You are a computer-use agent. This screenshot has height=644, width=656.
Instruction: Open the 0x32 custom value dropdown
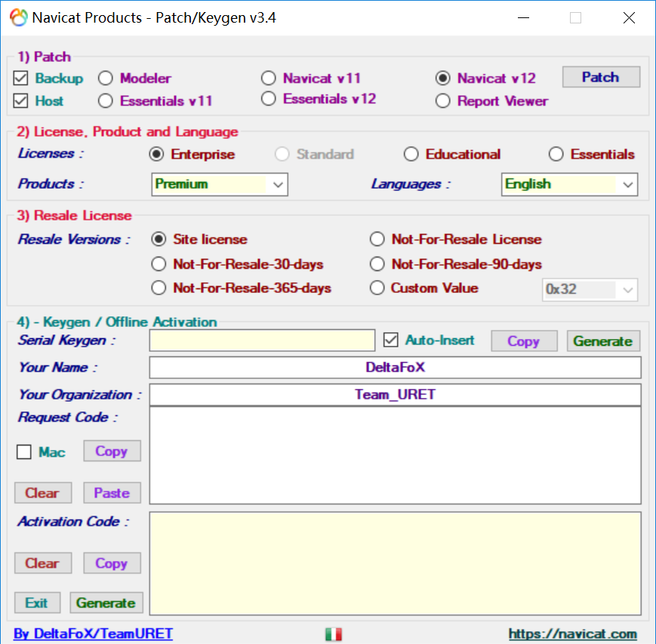pos(590,289)
